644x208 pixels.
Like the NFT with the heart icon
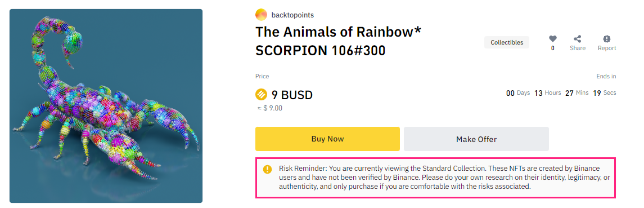pos(553,39)
